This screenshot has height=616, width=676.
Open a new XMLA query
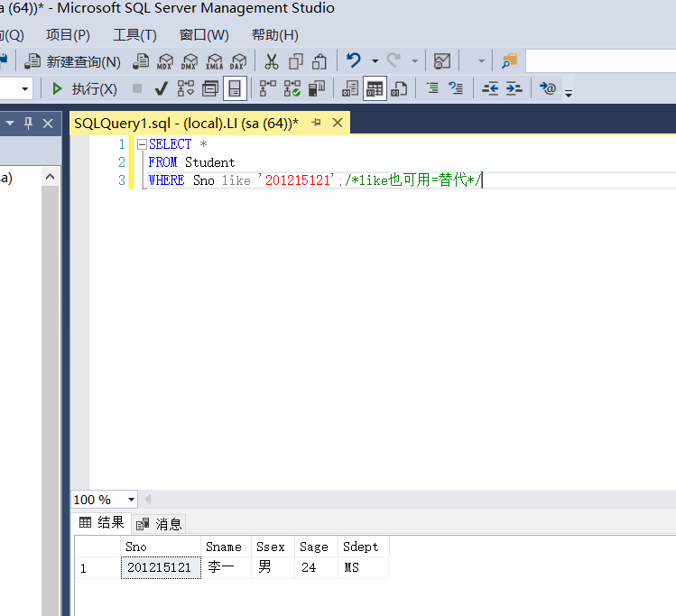click(214, 61)
